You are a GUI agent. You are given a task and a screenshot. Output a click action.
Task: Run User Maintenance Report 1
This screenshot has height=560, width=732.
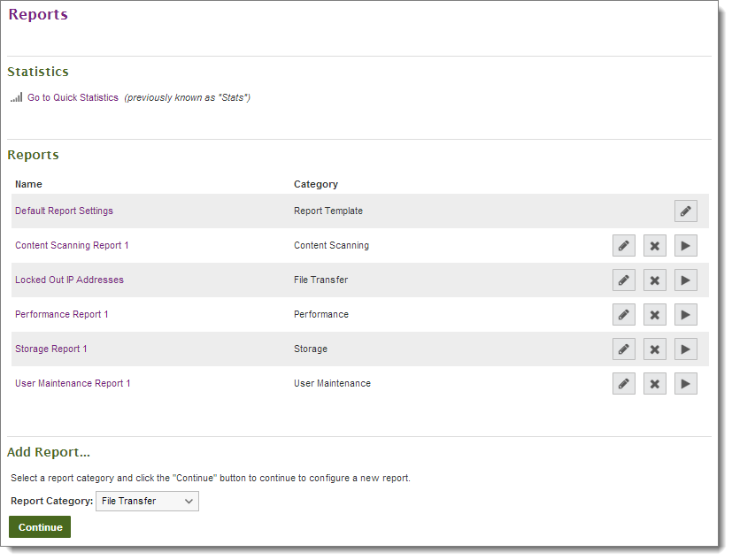click(685, 384)
